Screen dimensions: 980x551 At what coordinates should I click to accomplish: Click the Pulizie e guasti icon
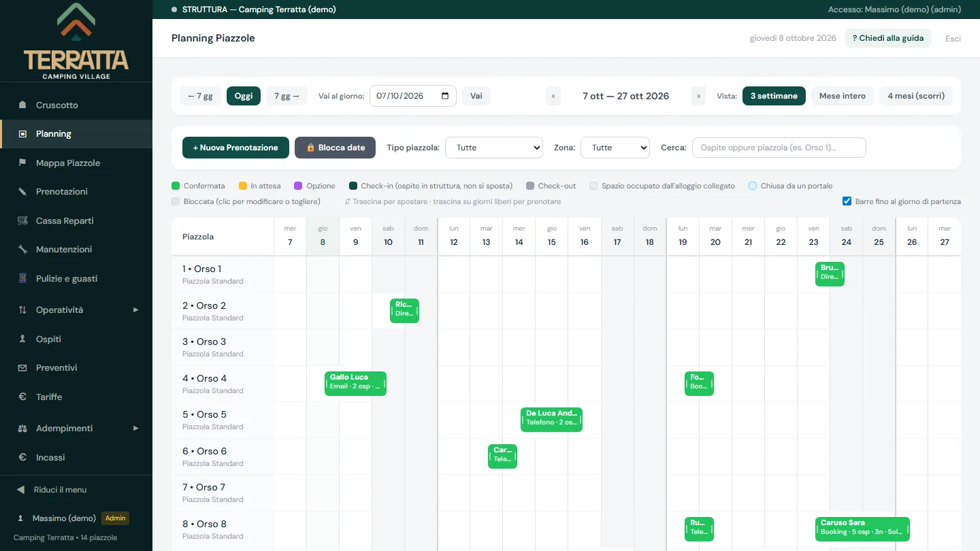click(x=22, y=279)
